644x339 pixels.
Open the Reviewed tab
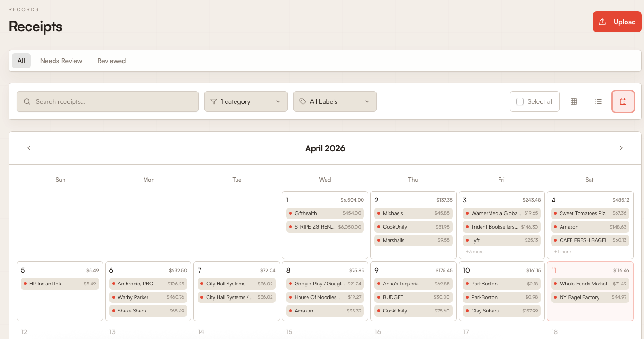point(111,61)
